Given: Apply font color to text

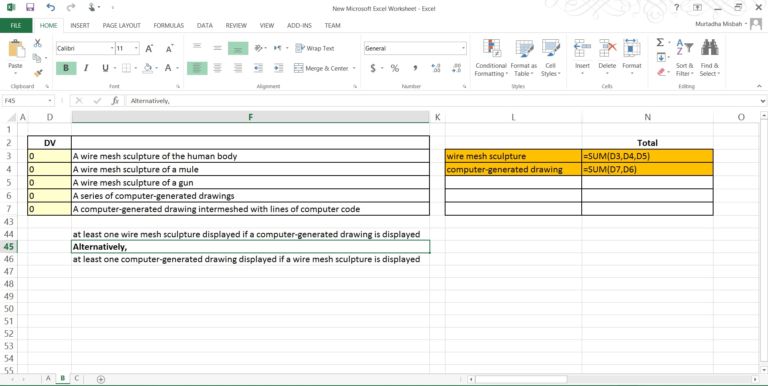Looking at the screenshot, I should pos(168,68).
